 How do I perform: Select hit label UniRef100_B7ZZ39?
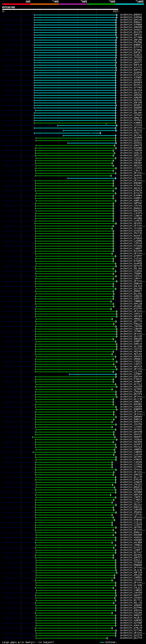[131, 75]
